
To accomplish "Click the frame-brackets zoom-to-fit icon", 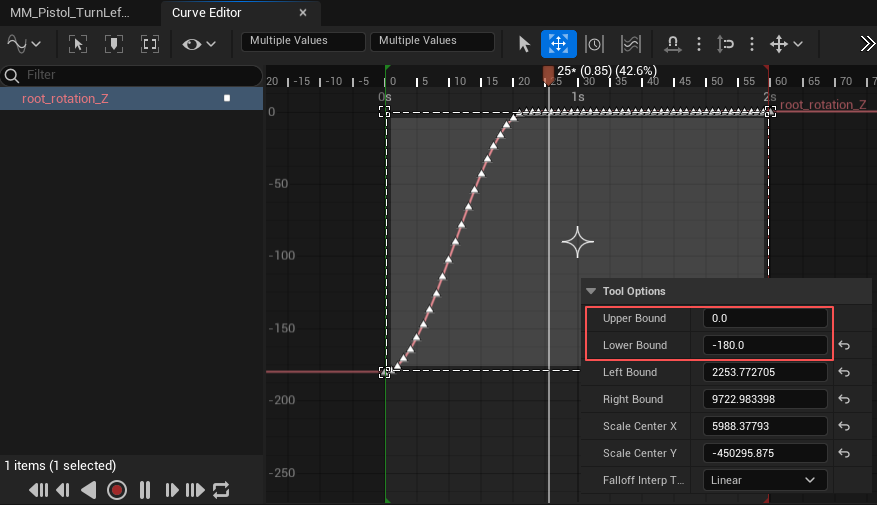I will pos(150,44).
